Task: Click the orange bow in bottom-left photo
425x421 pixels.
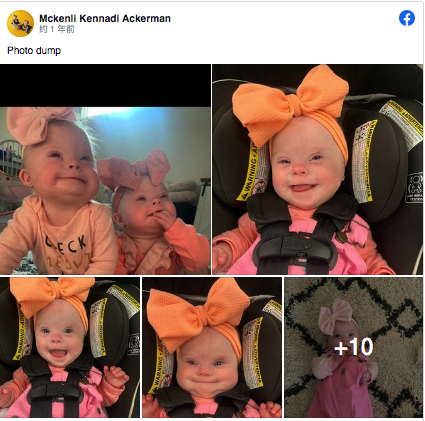Action: (x=52, y=295)
